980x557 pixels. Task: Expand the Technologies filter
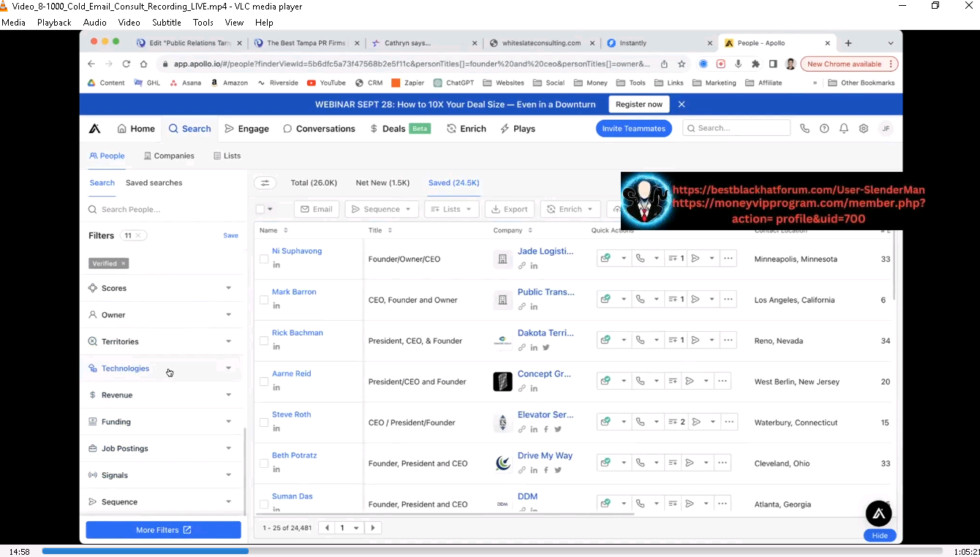click(x=162, y=368)
